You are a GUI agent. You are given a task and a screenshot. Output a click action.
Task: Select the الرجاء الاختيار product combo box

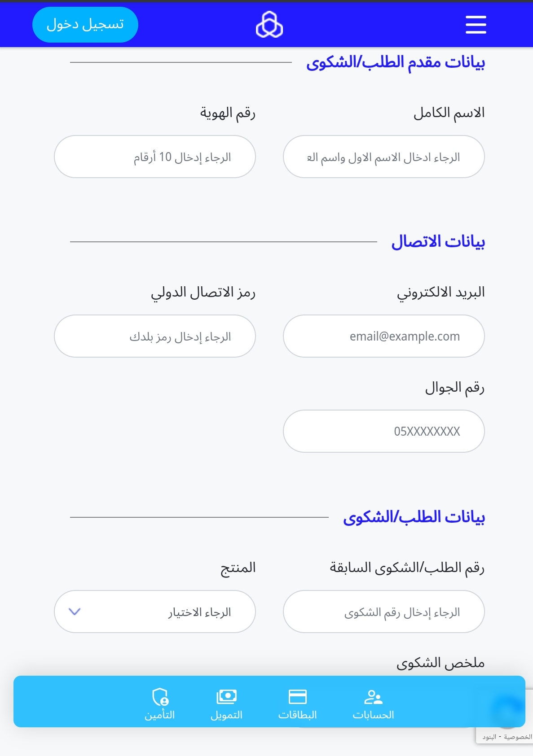click(x=155, y=612)
